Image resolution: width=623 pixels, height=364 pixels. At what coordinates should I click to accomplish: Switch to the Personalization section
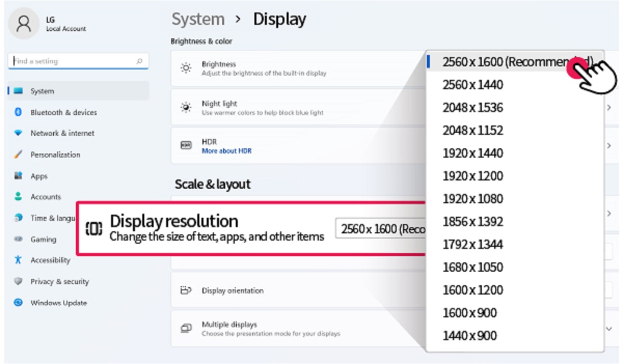[x=19, y=155]
